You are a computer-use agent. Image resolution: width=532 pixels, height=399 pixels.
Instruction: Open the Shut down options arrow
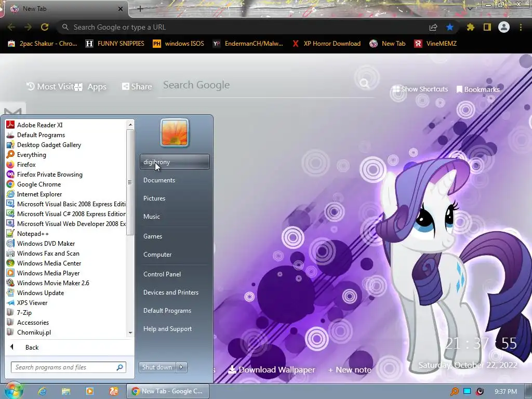pyautogui.click(x=181, y=367)
